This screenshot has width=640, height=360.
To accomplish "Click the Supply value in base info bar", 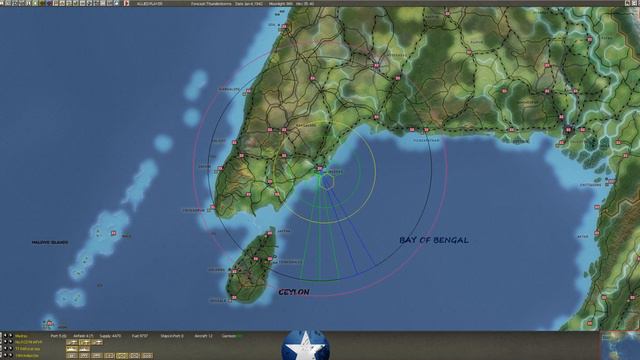I will [x=110, y=336].
